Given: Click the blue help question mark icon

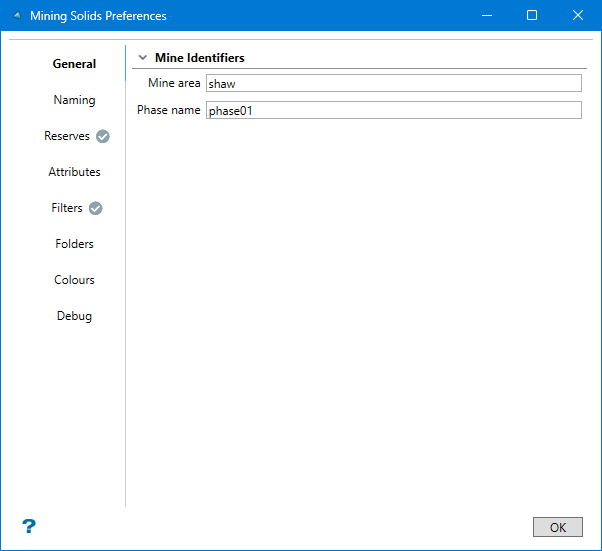Looking at the screenshot, I should (x=29, y=526).
